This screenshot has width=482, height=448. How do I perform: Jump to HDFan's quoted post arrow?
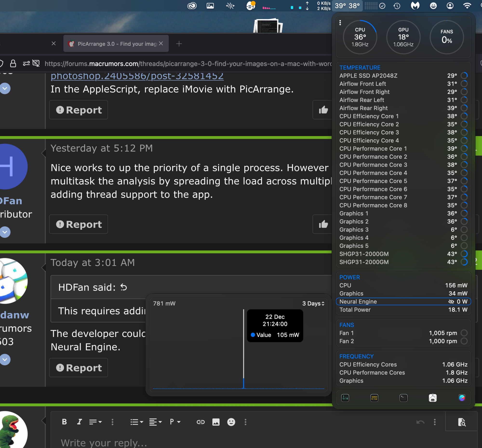[x=124, y=287]
